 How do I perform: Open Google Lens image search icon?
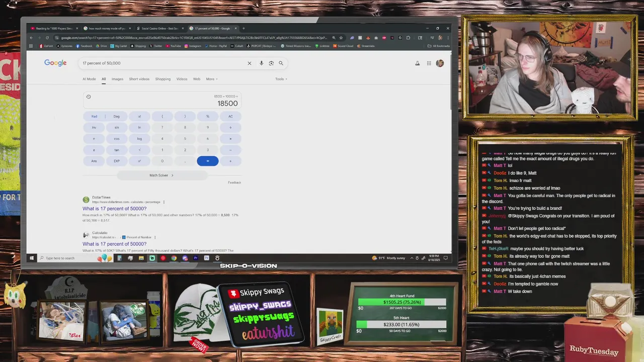[271, 63]
